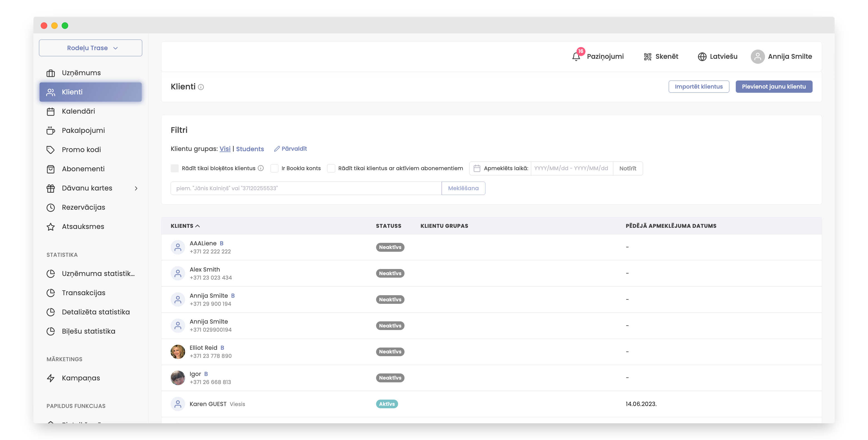Click info icon next to blocked clients filter
Image resolution: width=868 pixels, height=440 pixels.
coord(261,168)
